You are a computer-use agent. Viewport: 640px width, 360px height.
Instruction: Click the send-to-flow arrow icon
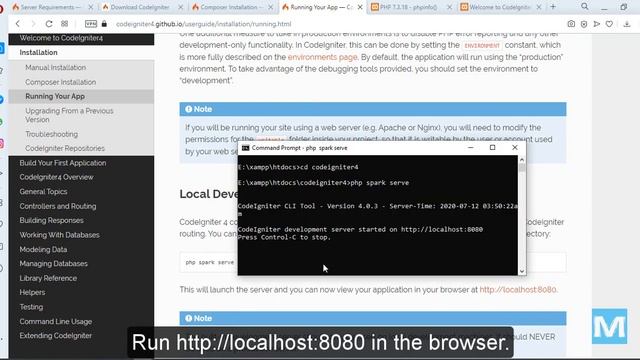(x=597, y=24)
